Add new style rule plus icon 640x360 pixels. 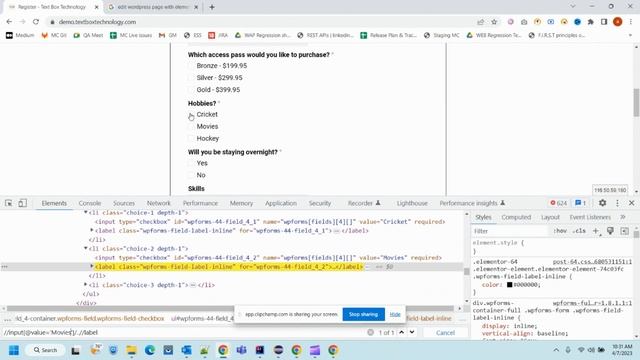(596, 231)
